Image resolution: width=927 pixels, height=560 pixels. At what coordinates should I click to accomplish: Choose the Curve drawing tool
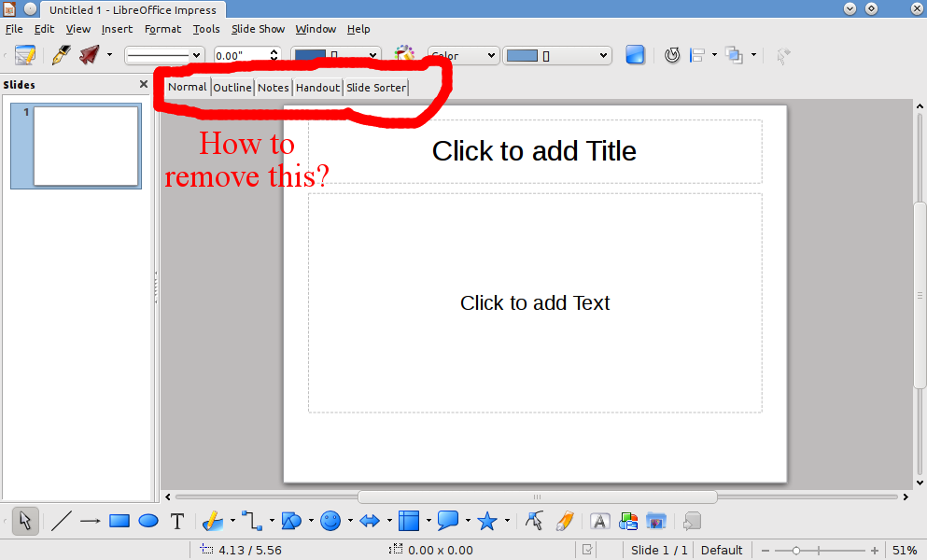click(212, 521)
